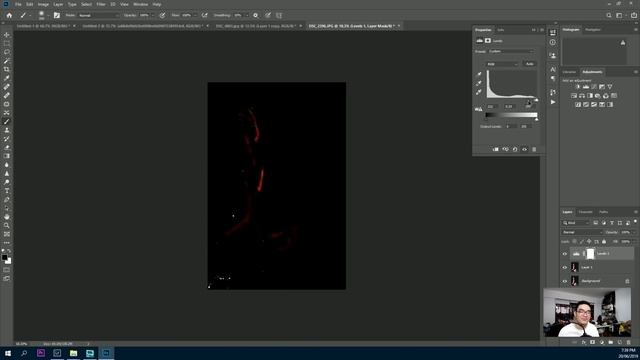640x360 pixels.
Task: Clip adjustment to layer icon in Properties
Action: 496,149
